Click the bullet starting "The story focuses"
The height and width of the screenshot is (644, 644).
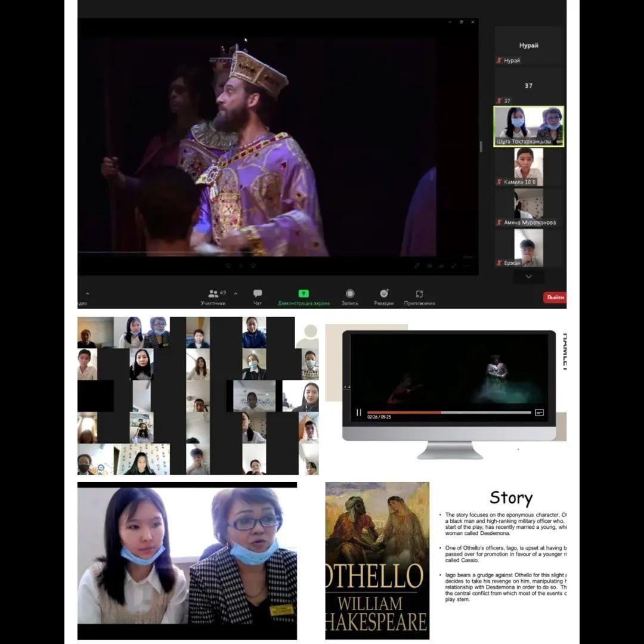coord(504,524)
